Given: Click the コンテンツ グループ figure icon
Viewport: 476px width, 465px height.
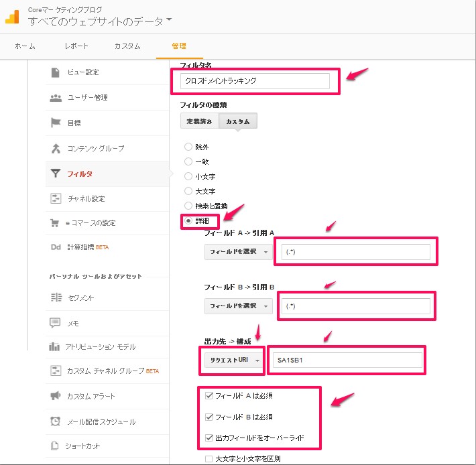Looking at the screenshot, I should pos(56,148).
